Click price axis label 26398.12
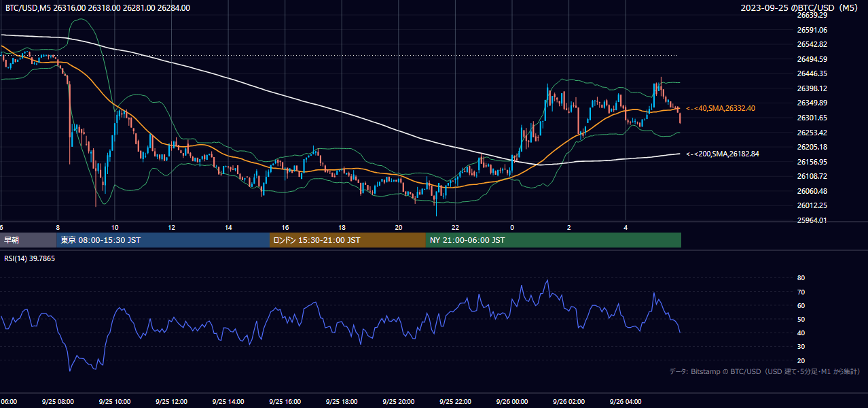The height and width of the screenshot is (408, 868). pyautogui.click(x=812, y=88)
